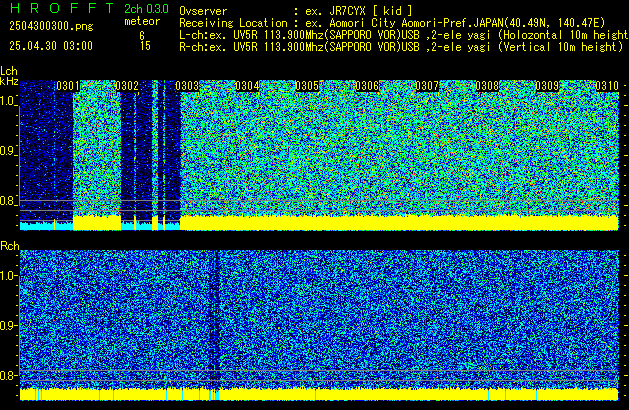Select the meteor count value '15'
The width and height of the screenshot is (629, 410).
pos(145,46)
